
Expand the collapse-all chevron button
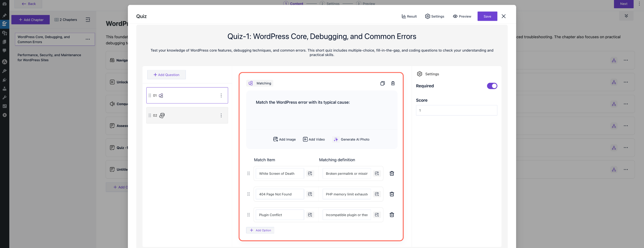pos(626,16)
